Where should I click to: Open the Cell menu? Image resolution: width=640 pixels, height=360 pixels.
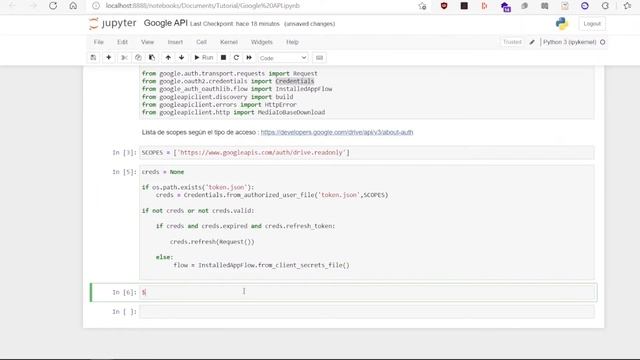[x=201, y=42]
